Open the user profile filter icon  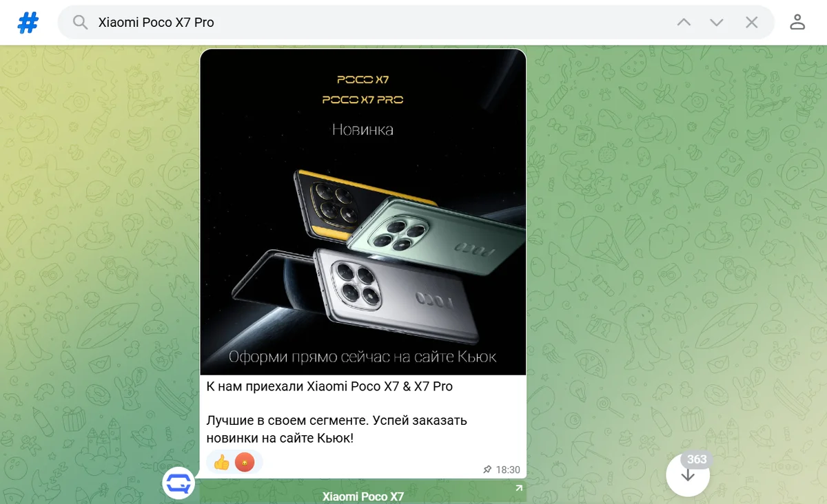coord(797,22)
